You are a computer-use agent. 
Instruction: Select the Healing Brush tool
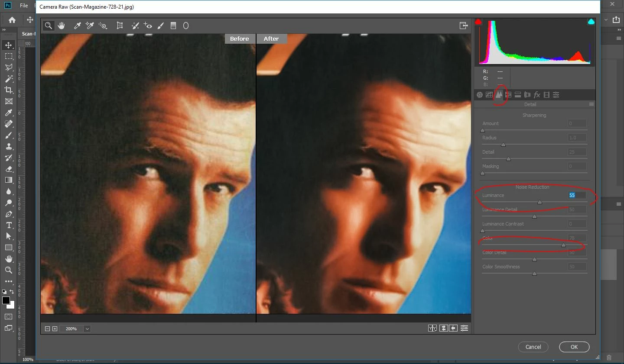tap(9, 124)
